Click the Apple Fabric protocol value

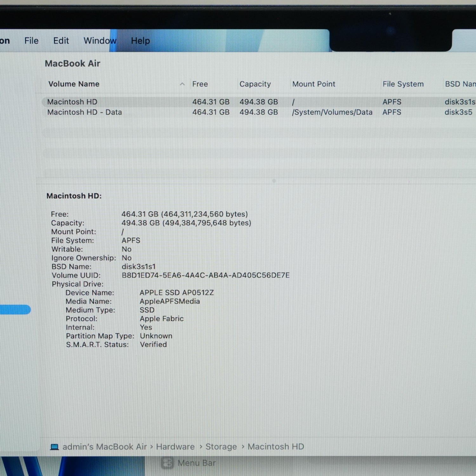pyautogui.click(x=162, y=319)
